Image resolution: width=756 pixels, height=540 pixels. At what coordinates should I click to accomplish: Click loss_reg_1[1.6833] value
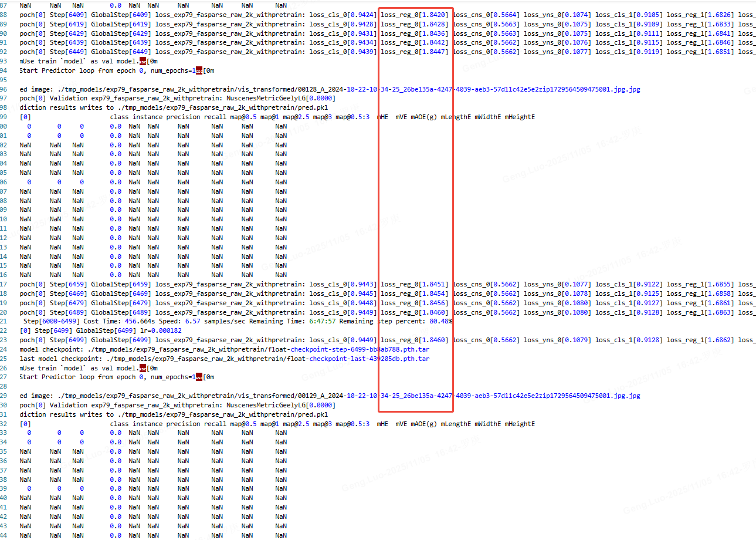tap(701, 24)
